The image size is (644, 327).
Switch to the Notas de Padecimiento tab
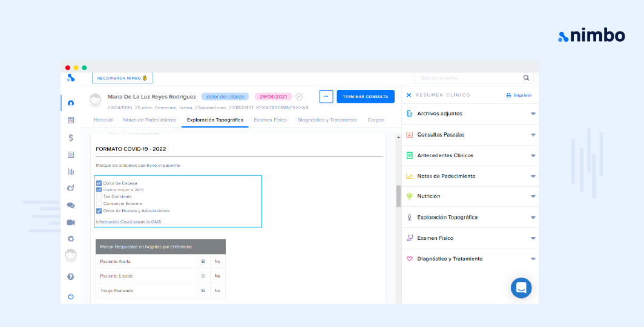150,120
